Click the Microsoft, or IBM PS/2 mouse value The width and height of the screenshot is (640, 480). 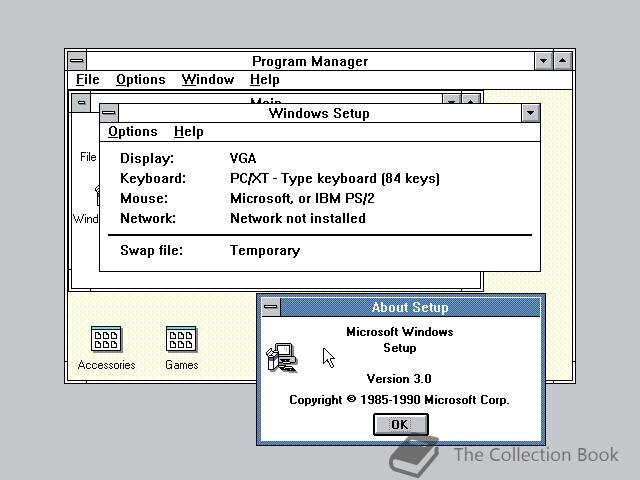click(x=302, y=198)
